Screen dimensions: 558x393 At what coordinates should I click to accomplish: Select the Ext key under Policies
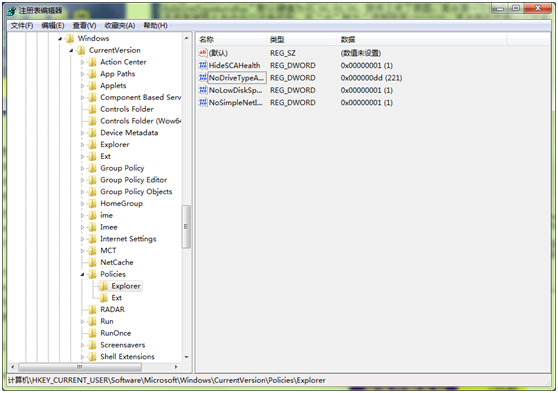pos(116,298)
